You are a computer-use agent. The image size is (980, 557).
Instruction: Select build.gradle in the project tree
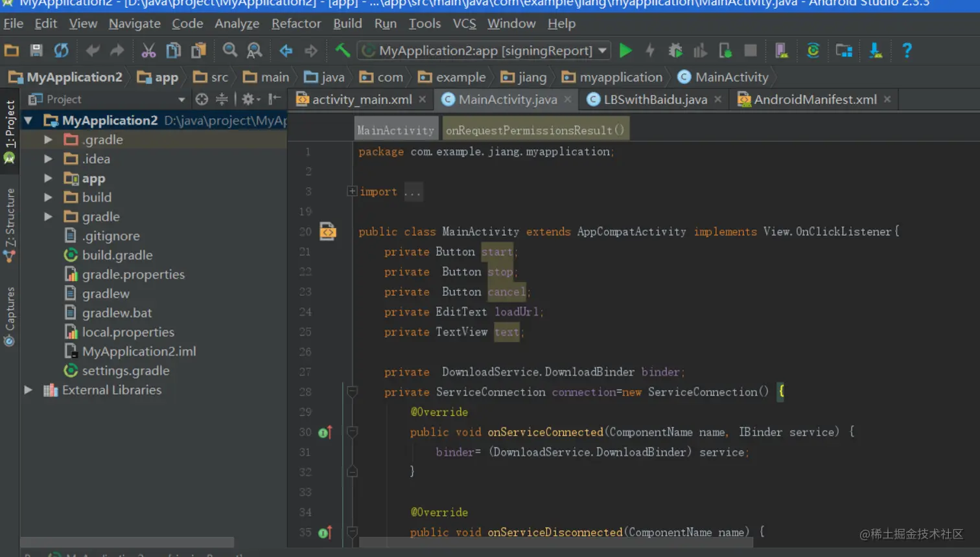pyautogui.click(x=117, y=255)
